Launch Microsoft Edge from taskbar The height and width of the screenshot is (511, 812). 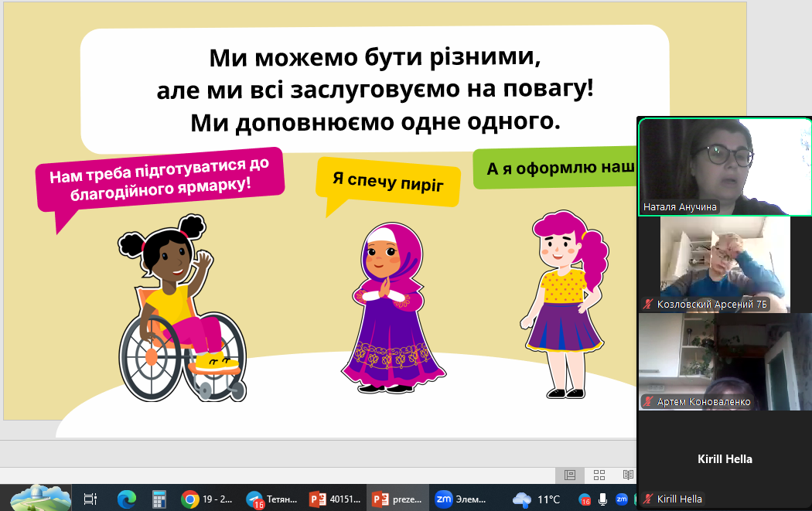(126, 499)
